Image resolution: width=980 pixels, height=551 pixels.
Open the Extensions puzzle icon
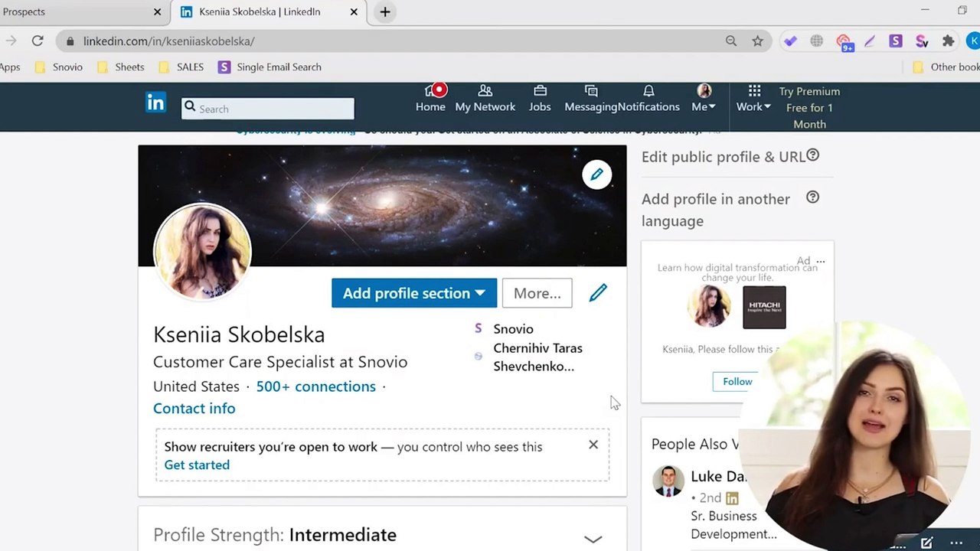coord(948,41)
